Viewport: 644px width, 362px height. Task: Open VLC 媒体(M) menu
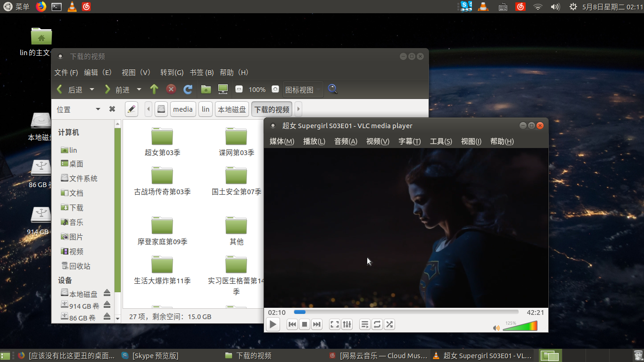click(x=282, y=141)
